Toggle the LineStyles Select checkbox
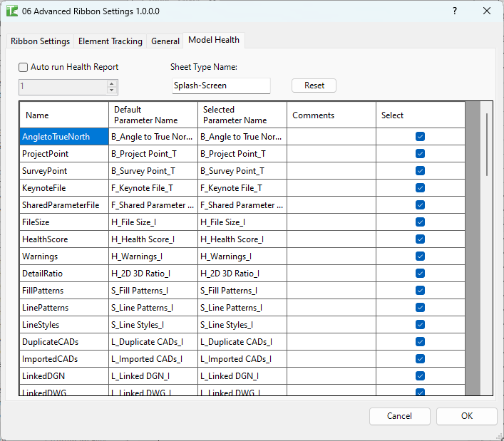This screenshot has height=441, width=504. [420, 325]
